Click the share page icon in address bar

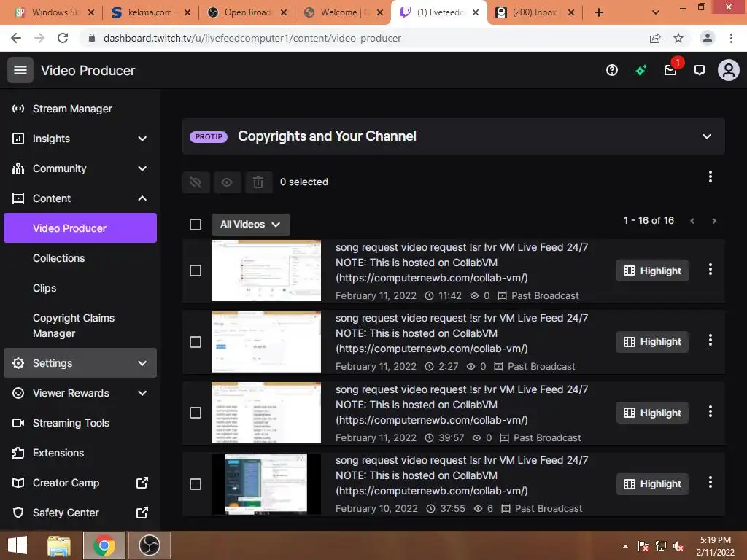point(655,38)
